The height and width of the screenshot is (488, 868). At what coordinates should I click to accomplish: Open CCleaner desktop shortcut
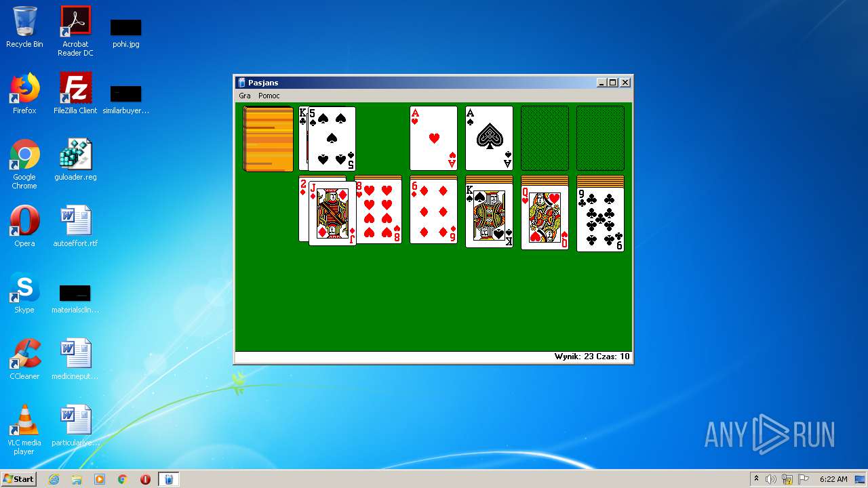[x=24, y=359]
